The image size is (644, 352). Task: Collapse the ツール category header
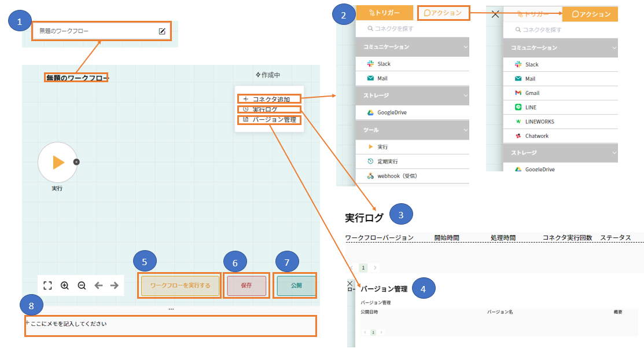tap(412, 130)
